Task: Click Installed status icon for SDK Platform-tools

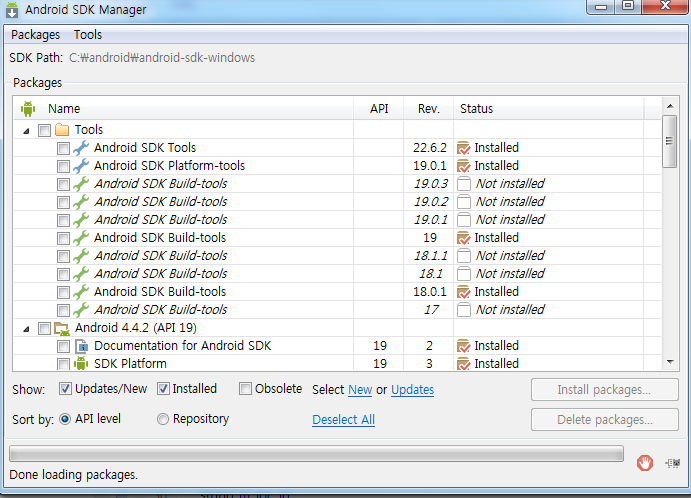Action: (x=464, y=166)
